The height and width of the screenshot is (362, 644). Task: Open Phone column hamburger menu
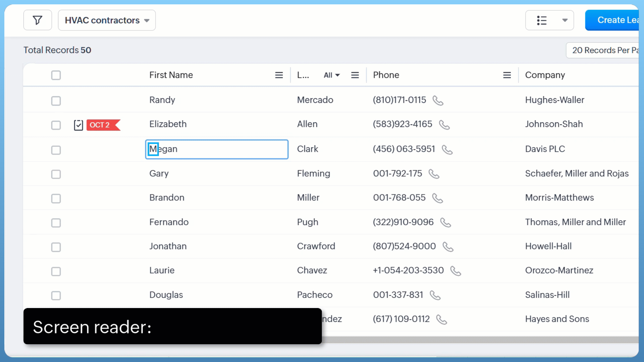pos(507,75)
